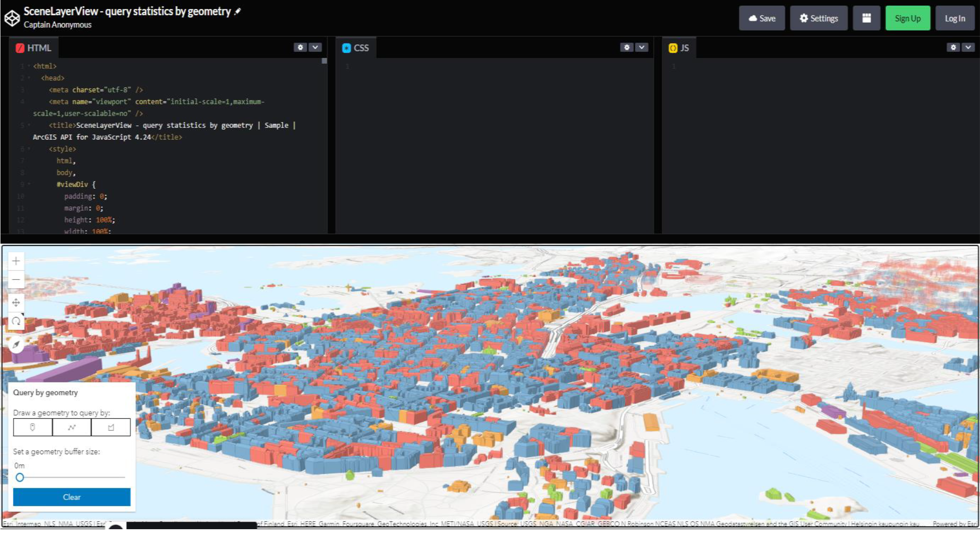Activate the rotate navigation tool
The height and width of the screenshot is (533, 980).
coord(16,321)
